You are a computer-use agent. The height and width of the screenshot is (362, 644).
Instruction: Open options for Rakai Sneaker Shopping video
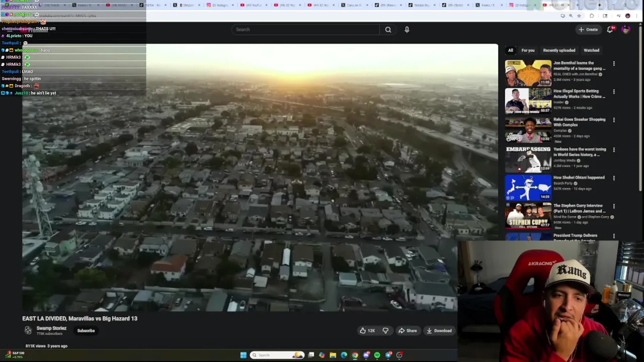[614, 120]
